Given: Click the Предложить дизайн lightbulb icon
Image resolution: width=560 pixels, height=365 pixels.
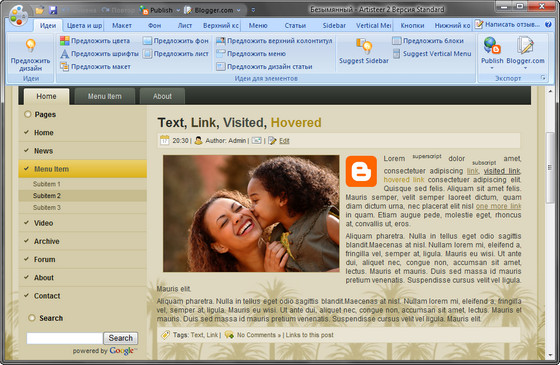Looking at the screenshot, I should click(x=31, y=46).
